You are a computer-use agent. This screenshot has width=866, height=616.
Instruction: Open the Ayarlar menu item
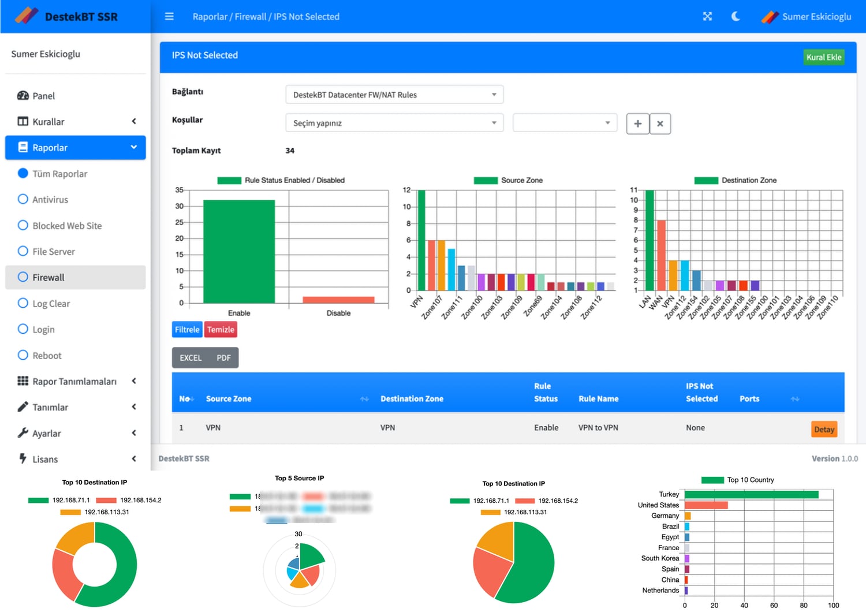[x=75, y=433]
